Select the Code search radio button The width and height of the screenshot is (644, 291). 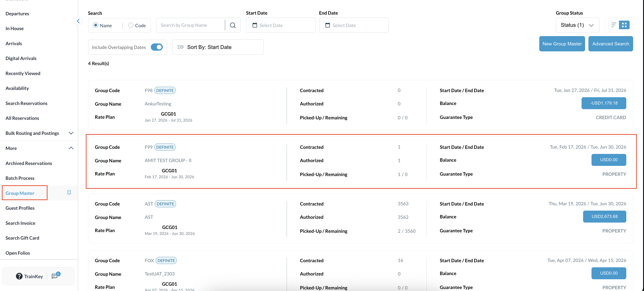click(131, 25)
